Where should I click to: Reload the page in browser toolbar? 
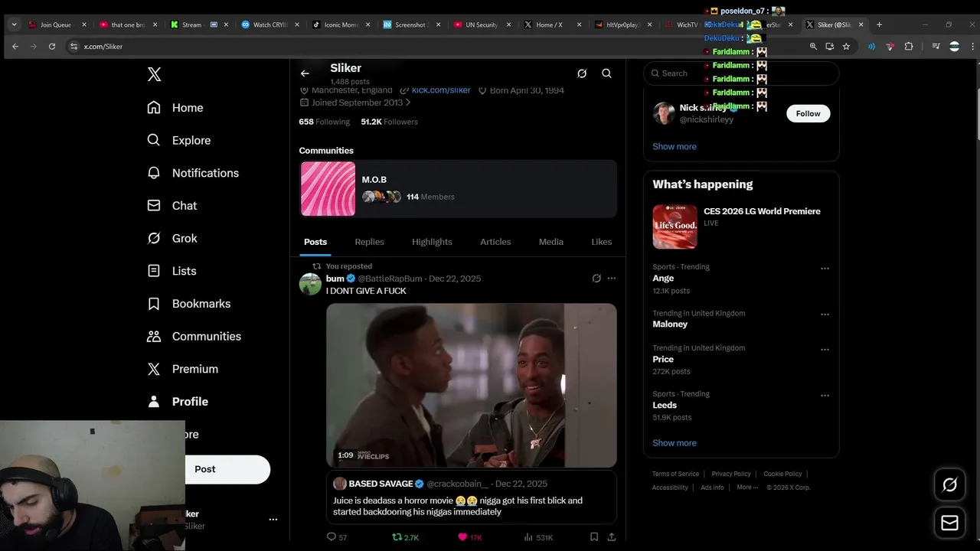point(52,47)
